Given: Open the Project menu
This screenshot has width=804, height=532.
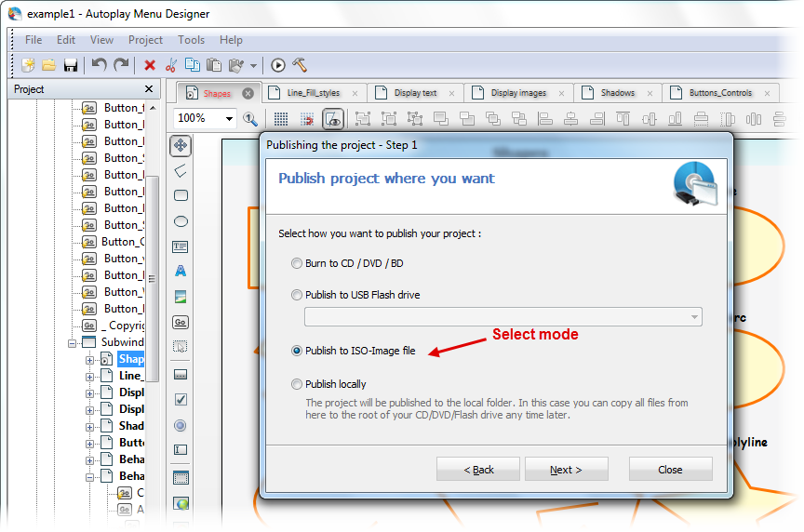Looking at the screenshot, I should (x=145, y=40).
